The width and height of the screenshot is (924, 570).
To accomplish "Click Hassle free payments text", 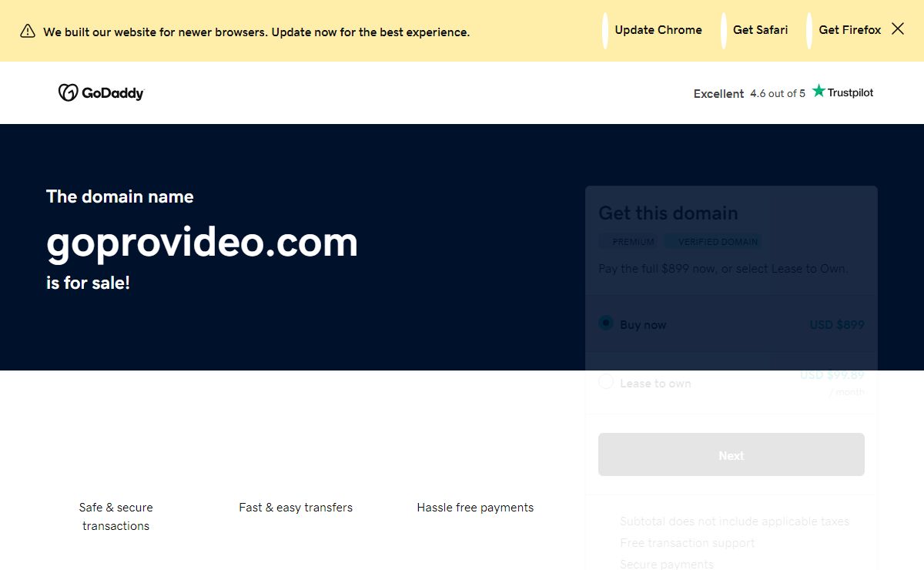I will point(475,508).
